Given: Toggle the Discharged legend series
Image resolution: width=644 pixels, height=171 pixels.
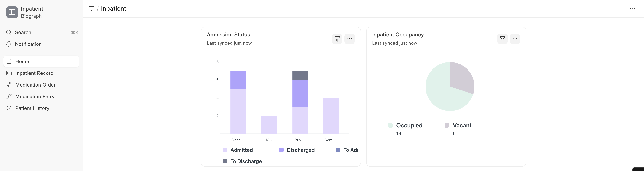Looking at the screenshot, I should click(300, 150).
